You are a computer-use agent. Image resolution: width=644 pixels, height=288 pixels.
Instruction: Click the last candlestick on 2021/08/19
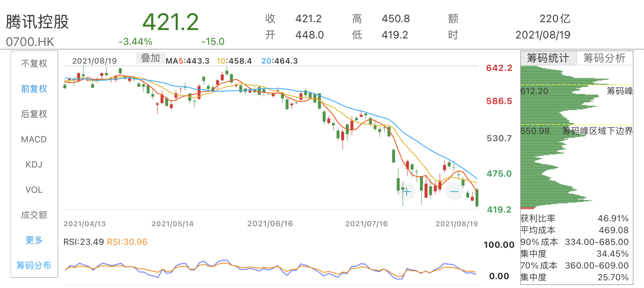477,197
